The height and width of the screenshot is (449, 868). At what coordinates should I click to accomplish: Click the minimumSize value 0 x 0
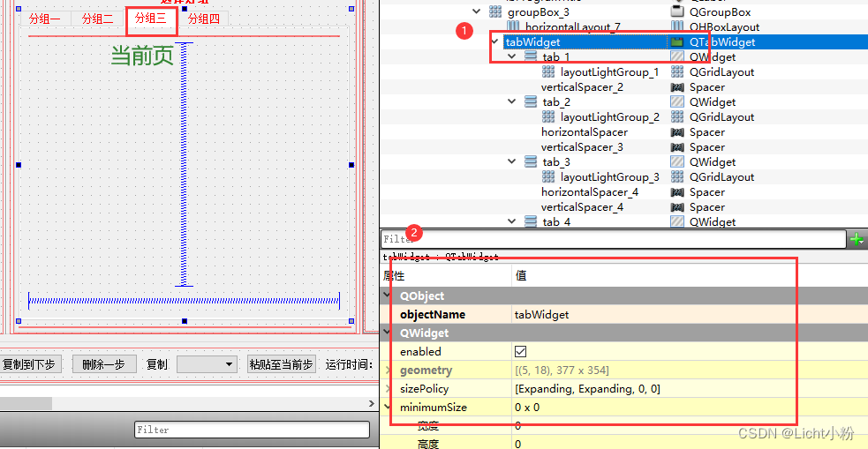coord(527,408)
